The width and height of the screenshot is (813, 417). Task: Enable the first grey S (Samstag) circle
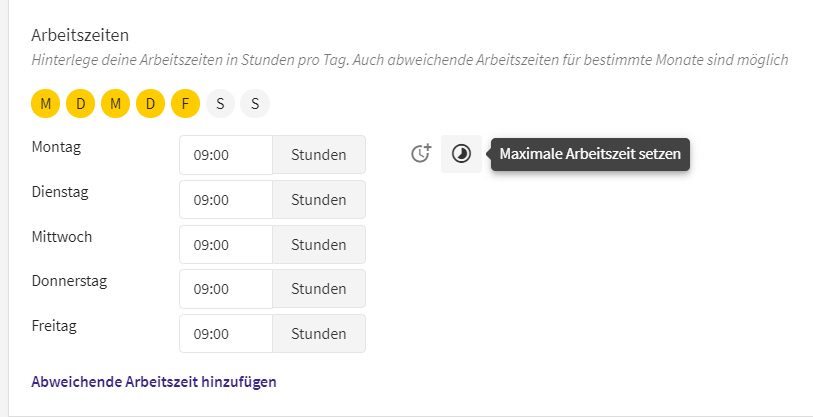point(220,104)
